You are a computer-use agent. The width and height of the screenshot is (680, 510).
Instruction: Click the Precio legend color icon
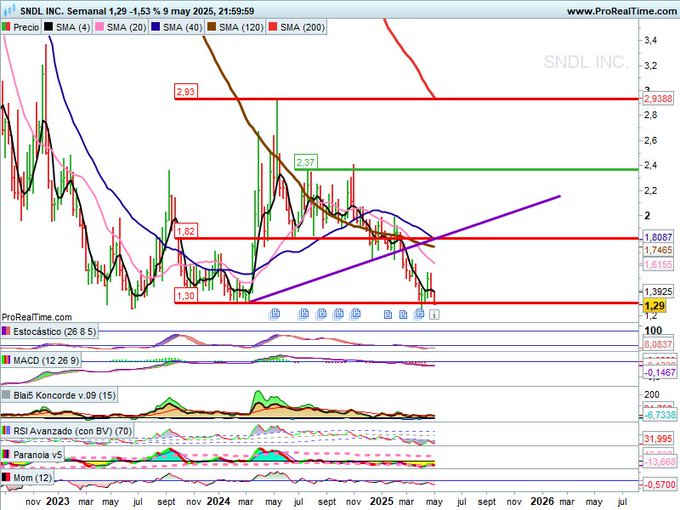[x=6, y=27]
